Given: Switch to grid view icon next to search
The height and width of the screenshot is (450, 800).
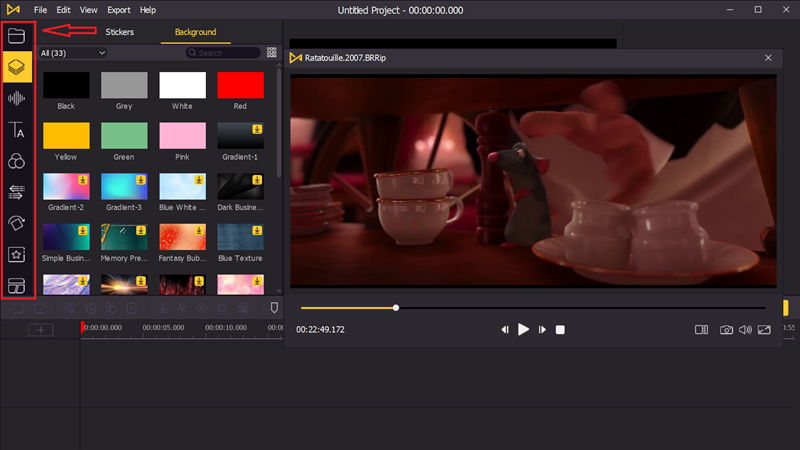Looking at the screenshot, I should point(272,53).
